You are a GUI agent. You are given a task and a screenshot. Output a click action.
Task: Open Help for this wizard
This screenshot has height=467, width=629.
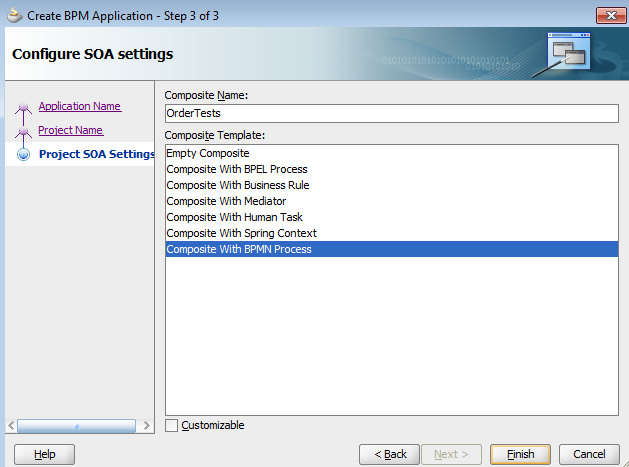tap(44, 454)
